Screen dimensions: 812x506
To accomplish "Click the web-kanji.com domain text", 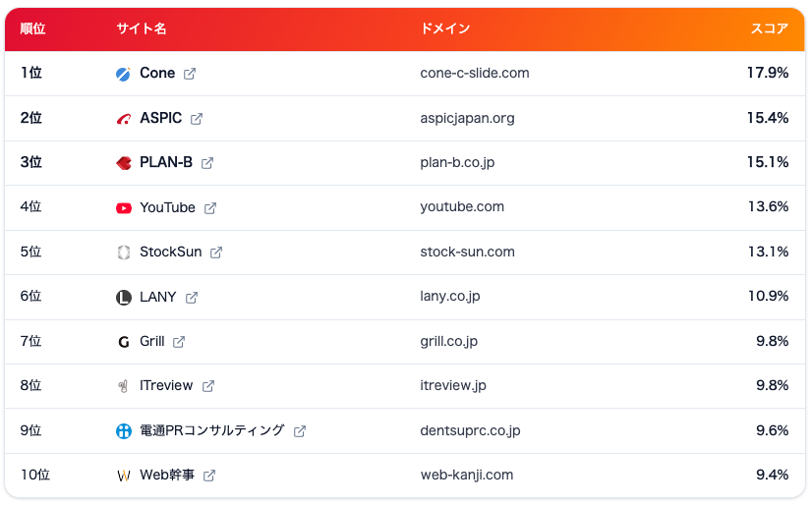I will click(467, 475).
